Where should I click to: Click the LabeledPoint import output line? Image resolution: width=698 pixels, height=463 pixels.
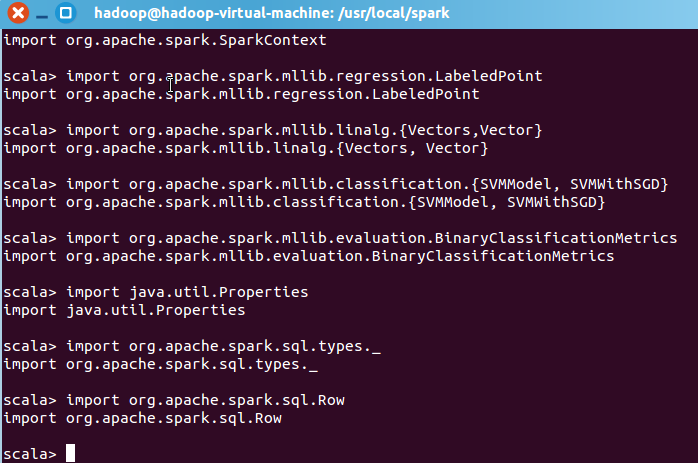pyautogui.click(x=241, y=94)
